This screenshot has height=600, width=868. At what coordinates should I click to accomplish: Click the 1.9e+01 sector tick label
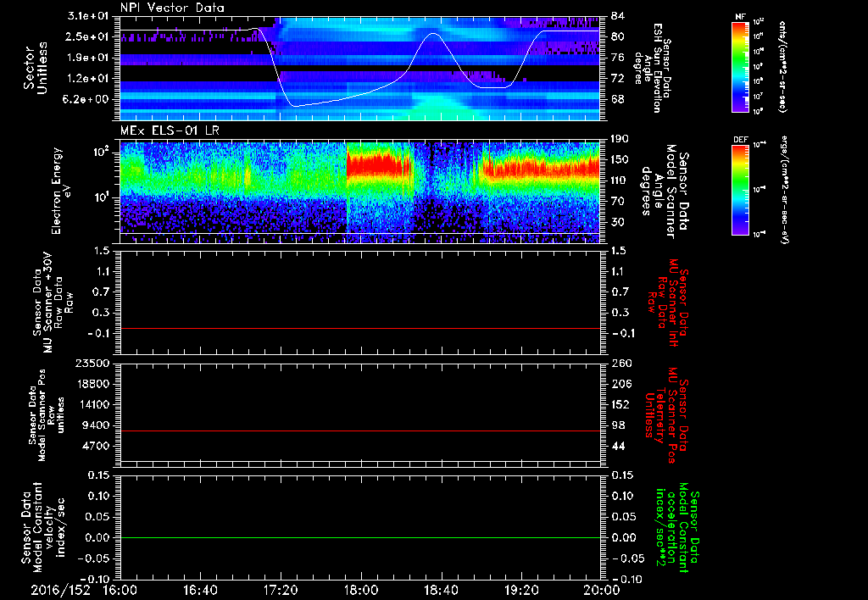coord(88,58)
